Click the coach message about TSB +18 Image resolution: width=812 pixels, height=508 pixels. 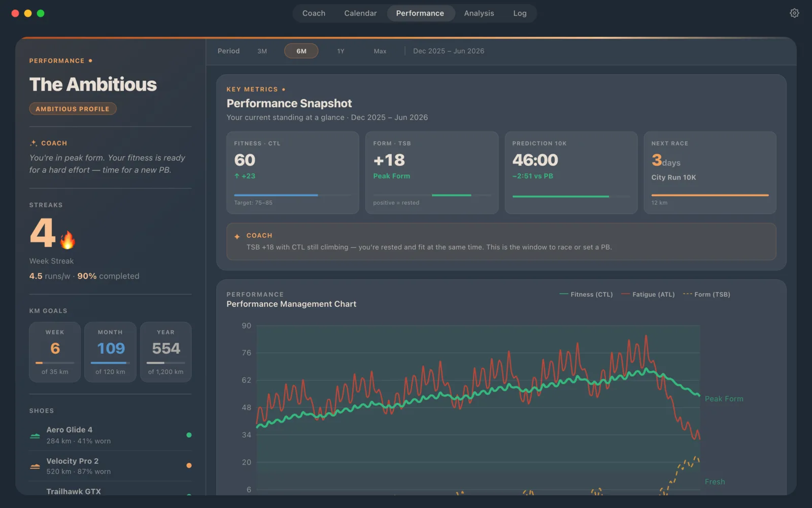point(429,247)
